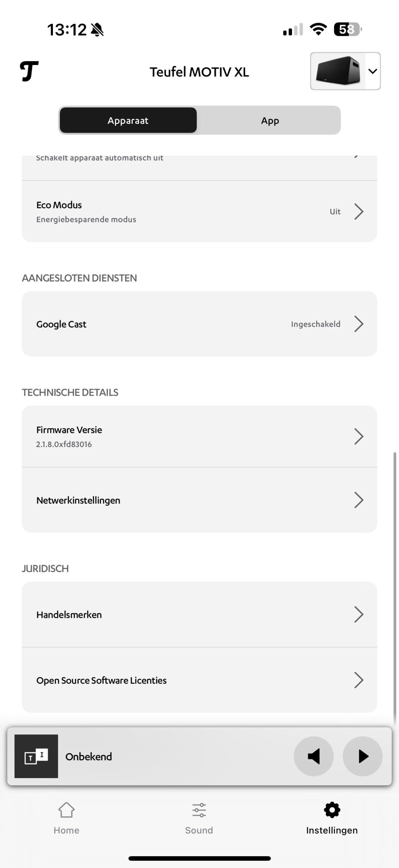Screen dimensions: 399x868
Task: Switch to the App tab
Action: coord(270,120)
